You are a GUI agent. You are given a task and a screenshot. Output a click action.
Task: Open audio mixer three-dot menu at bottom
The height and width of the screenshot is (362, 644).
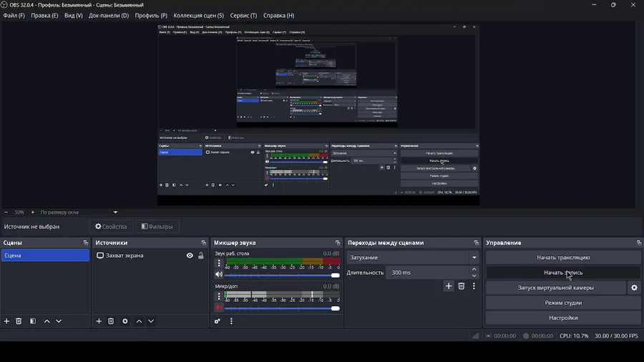231,321
